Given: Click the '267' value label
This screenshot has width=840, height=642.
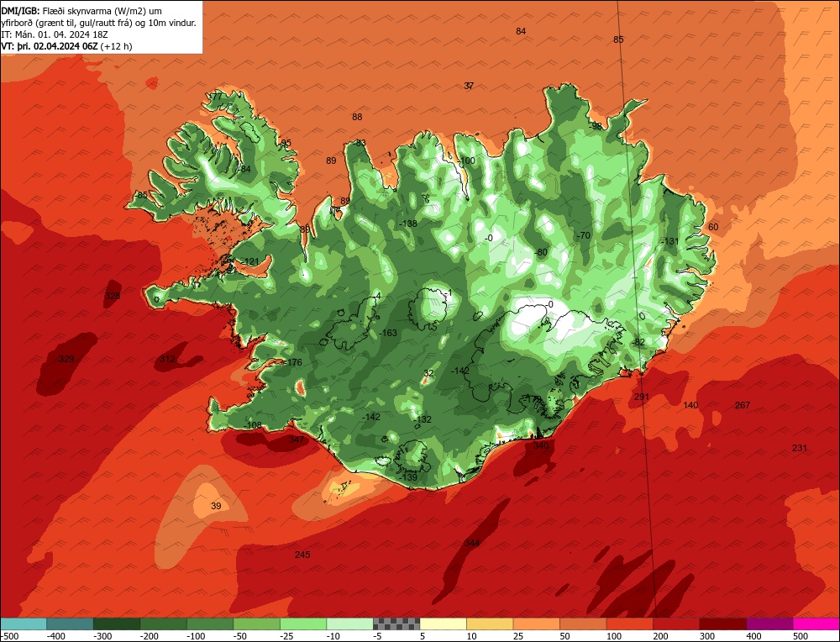Looking at the screenshot, I should [743, 404].
